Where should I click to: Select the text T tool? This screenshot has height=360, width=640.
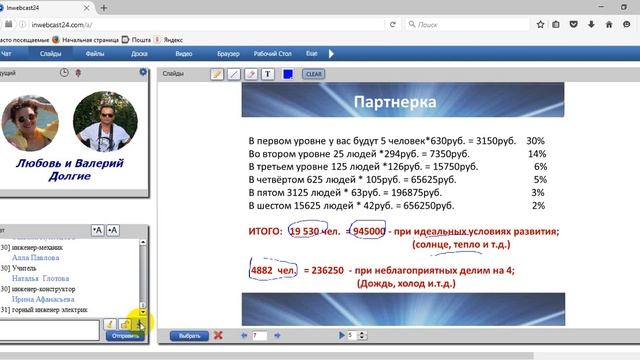tap(268, 74)
